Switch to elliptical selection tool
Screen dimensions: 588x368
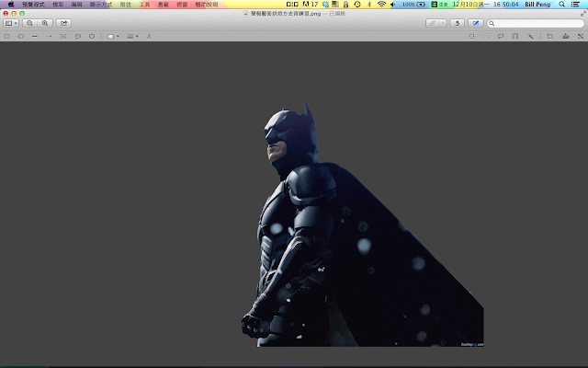pos(486,37)
